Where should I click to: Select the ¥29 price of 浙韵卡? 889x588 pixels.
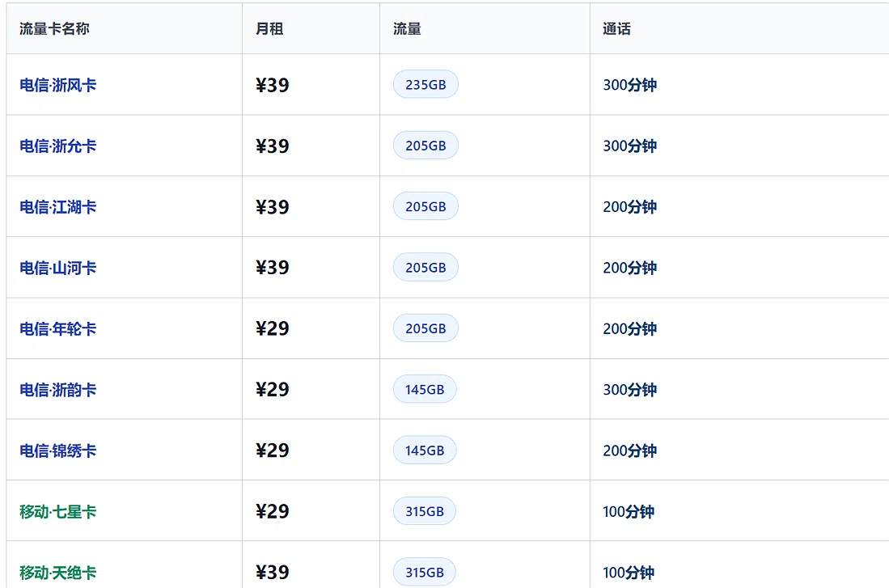tap(272, 390)
